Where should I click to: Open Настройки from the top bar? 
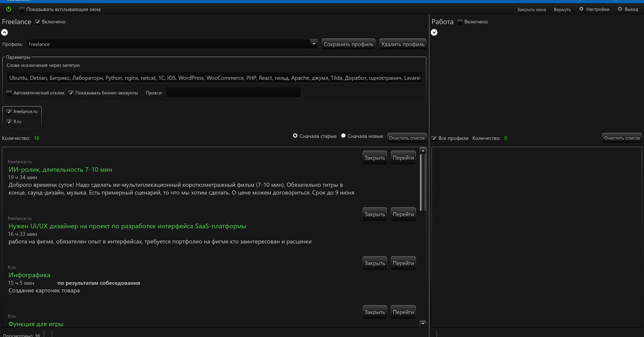click(x=598, y=9)
